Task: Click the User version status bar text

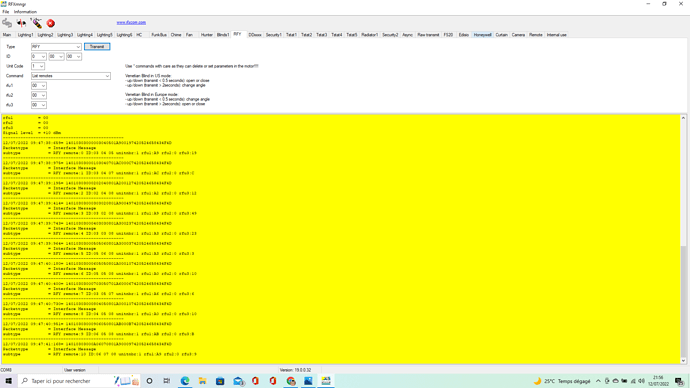Action: (75, 370)
